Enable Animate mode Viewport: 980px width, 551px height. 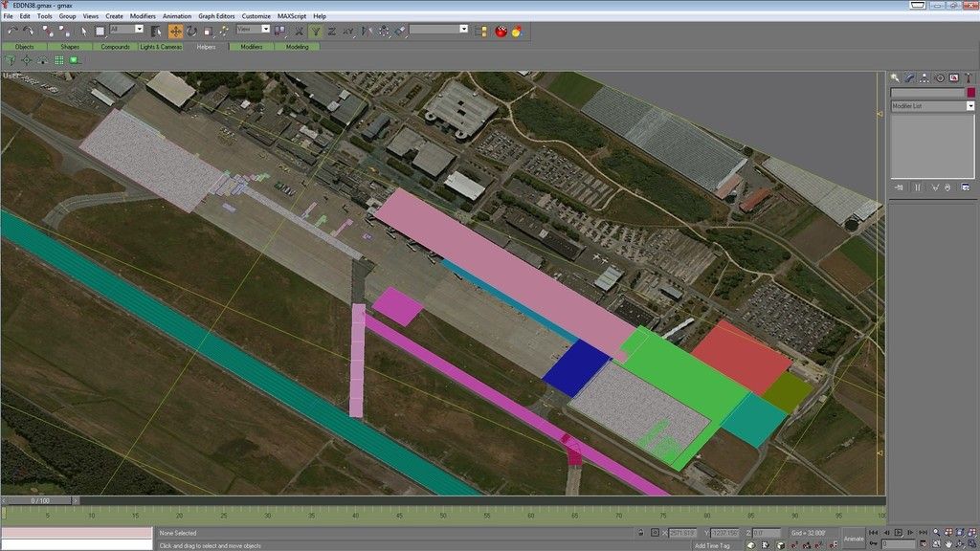pos(855,537)
